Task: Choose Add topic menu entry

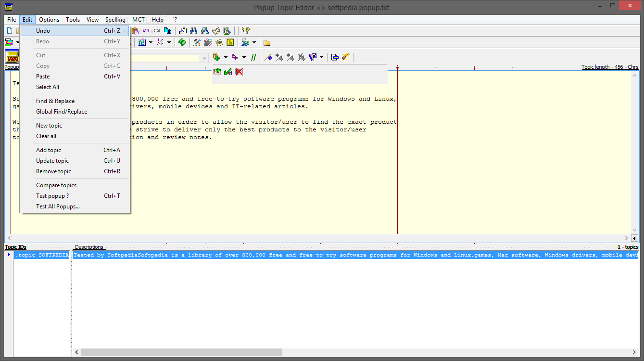Action: point(75,150)
